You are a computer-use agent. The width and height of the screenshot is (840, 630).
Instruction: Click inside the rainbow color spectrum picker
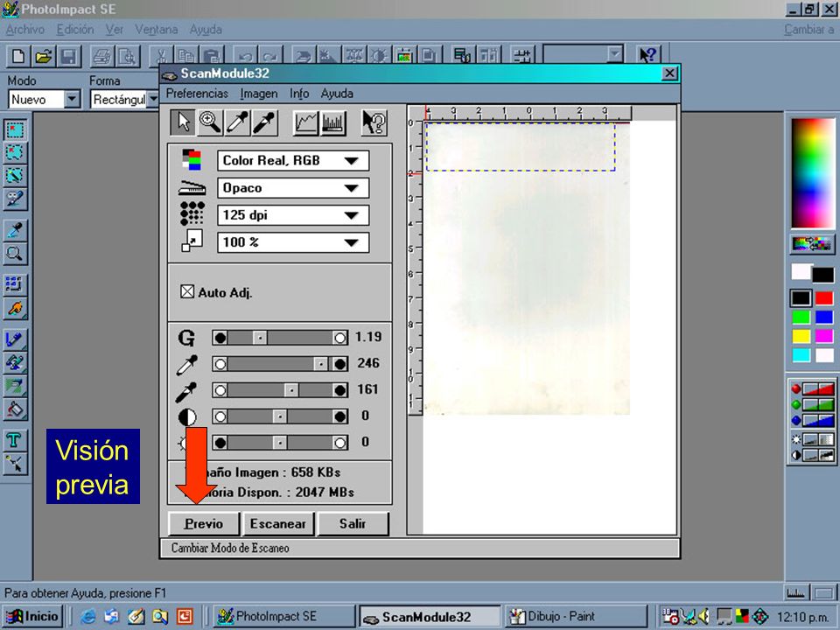(x=813, y=174)
